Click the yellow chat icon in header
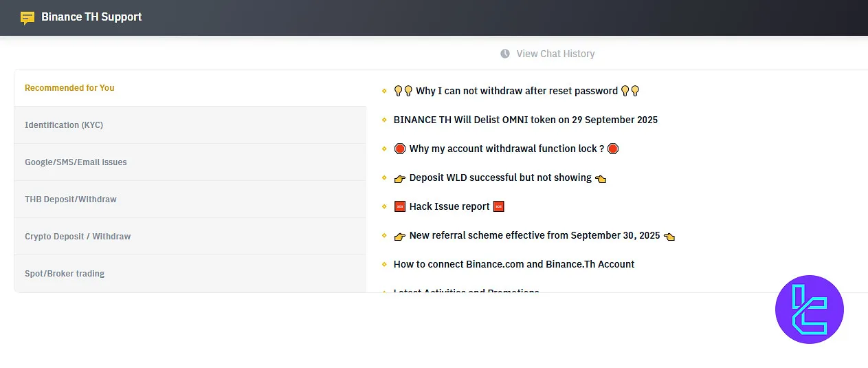The image size is (868, 368). (27, 17)
